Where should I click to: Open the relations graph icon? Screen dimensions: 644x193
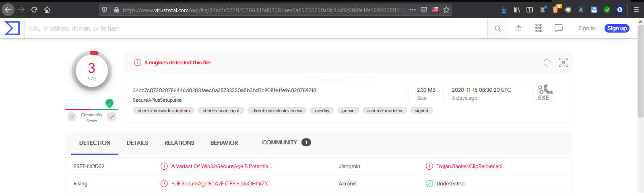pyautogui.click(x=563, y=62)
